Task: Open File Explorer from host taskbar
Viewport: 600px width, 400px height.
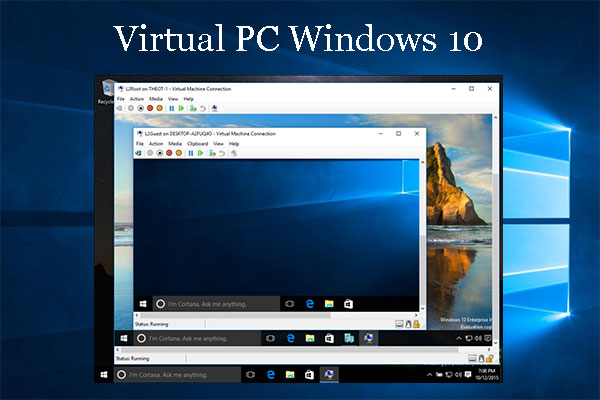Action: click(x=290, y=375)
